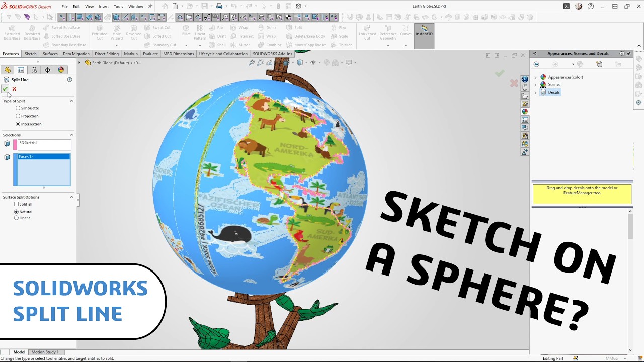This screenshot has height=362, width=644.
Task: Click the Home icon in top toolbar
Action: pos(165,6)
